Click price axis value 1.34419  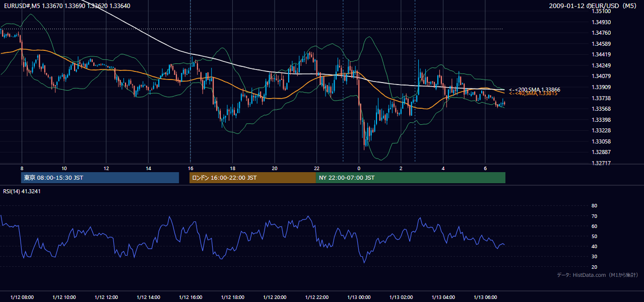[602, 54]
